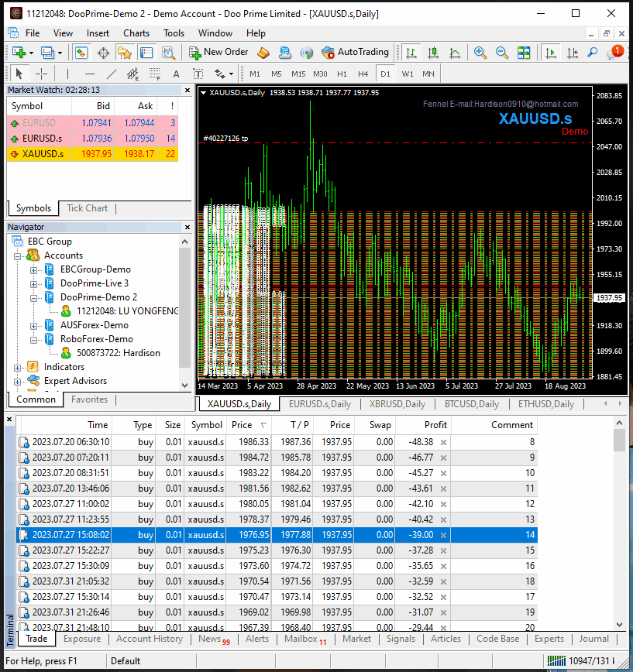Open the Charts menu

coord(136,33)
